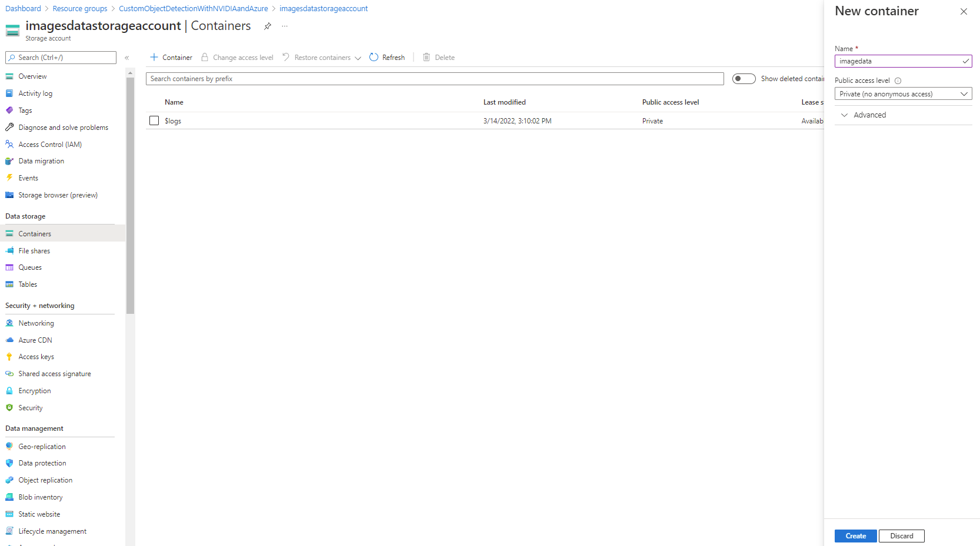
Task: Click the Overview sidebar icon
Action: pos(9,76)
